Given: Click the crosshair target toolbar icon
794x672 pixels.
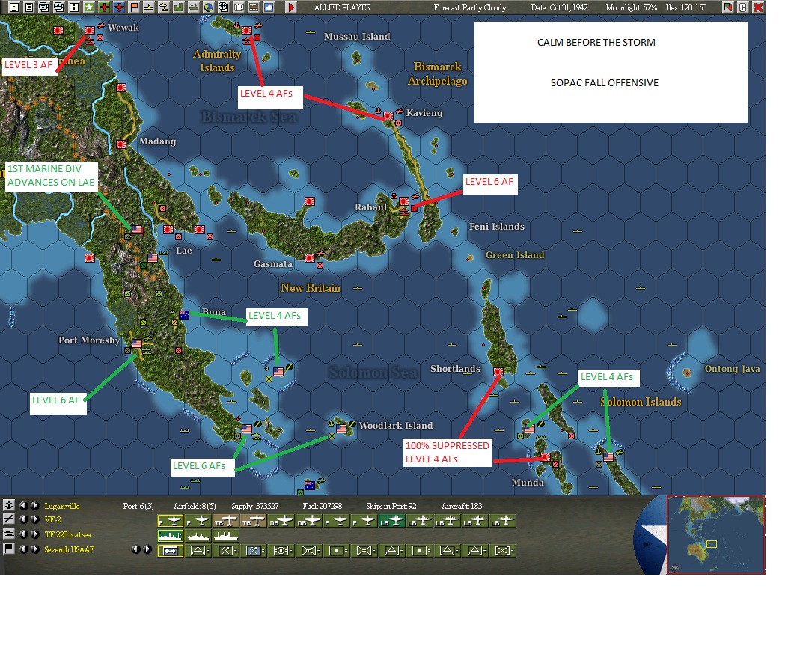Looking at the screenshot, I should [x=223, y=7].
